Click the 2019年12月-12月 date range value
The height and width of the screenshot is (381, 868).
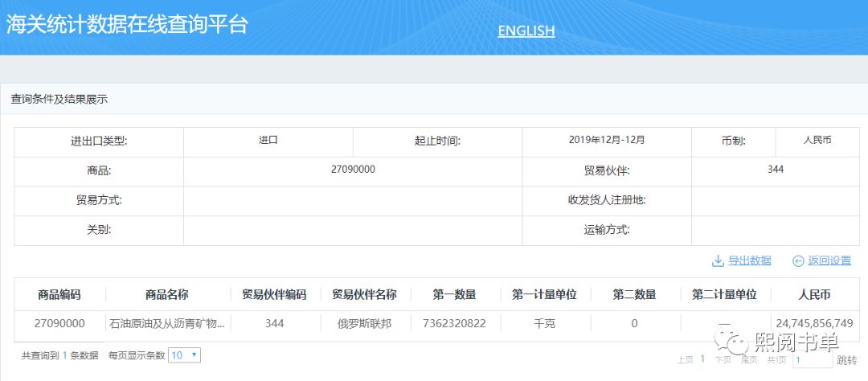[607, 140]
